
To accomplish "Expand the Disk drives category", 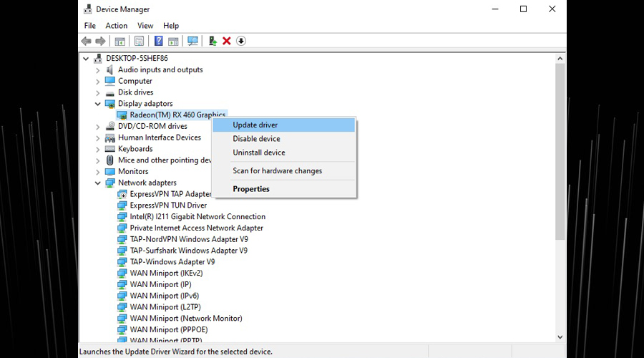I will pos(98,93).
